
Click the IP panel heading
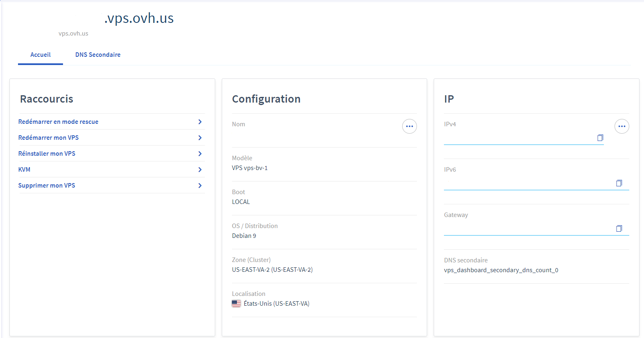coord(449,99)
